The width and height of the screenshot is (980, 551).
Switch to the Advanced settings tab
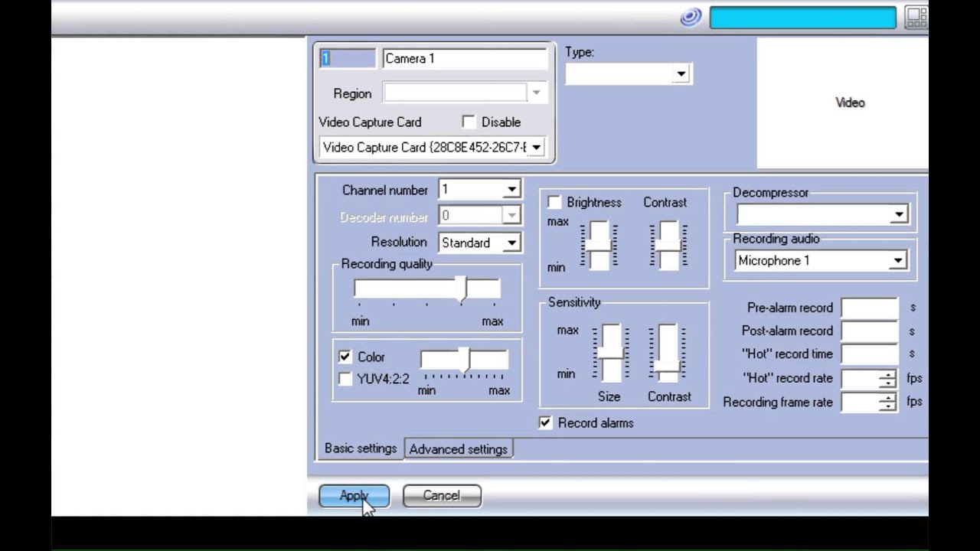coord(459,449)
